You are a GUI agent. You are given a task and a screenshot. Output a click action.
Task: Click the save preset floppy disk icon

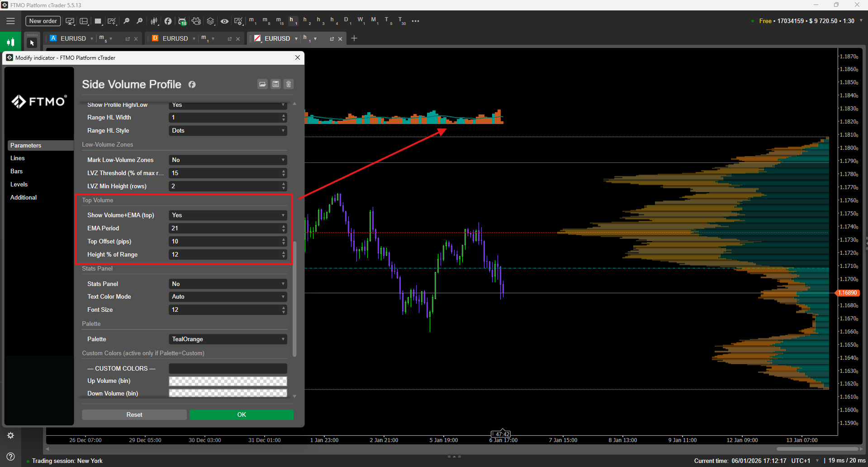click(275, 84)
